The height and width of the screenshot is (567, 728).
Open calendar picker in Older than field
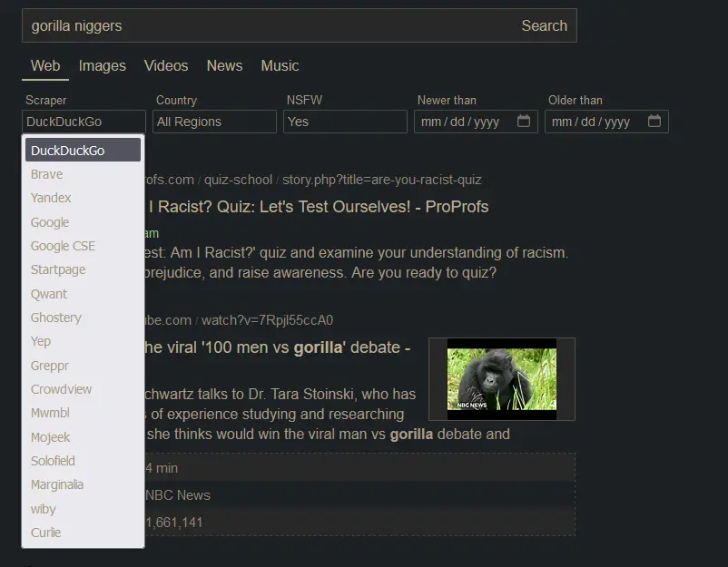(x=654, y=121)
